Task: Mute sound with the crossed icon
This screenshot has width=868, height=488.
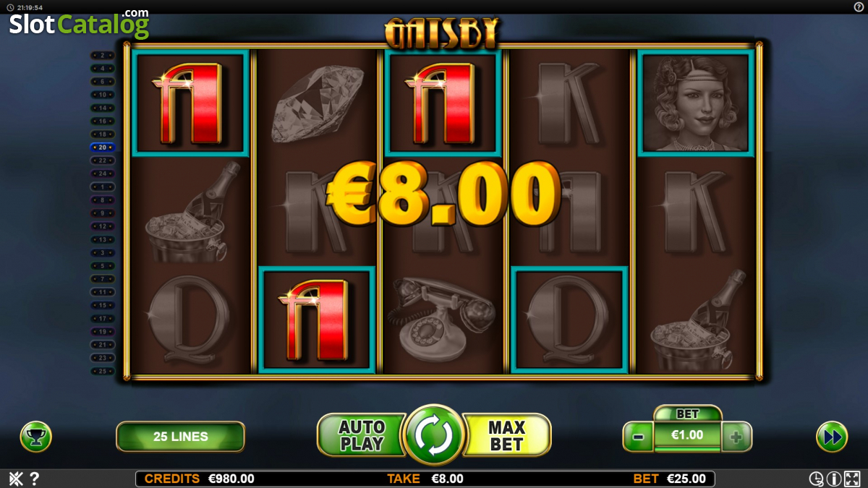Action: 16,479
